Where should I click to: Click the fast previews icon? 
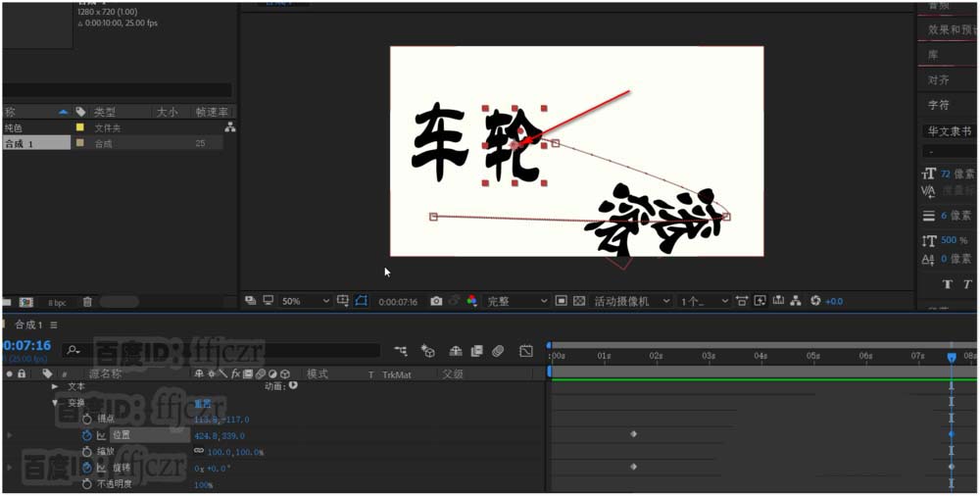tap(760, 301)
